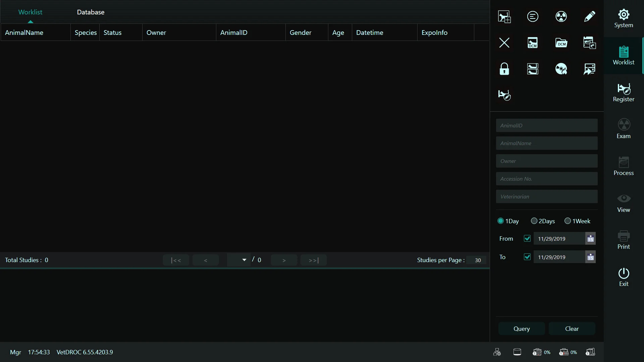This screenshot has width=644, height=362.
Task: Open the Register sidebar item
Action: 624,93
